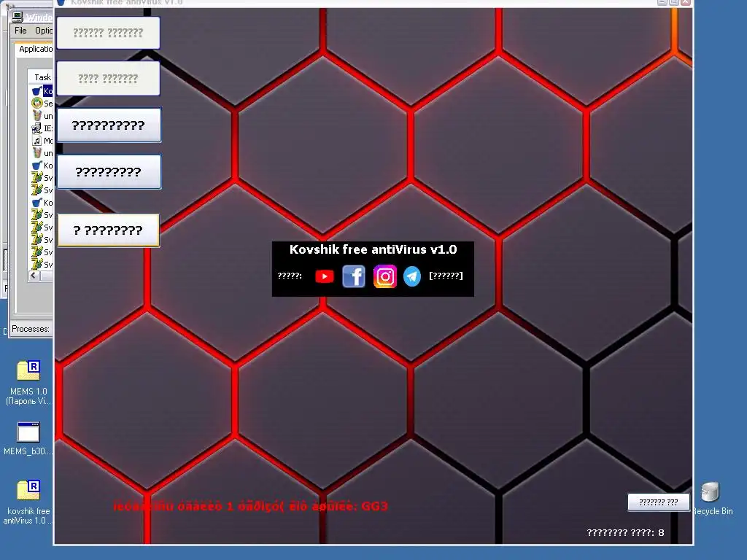Select the 'kovshik free antiVirus 1.0' desktop archive
This screenshot has width=747, height=560.
(28, 502)
